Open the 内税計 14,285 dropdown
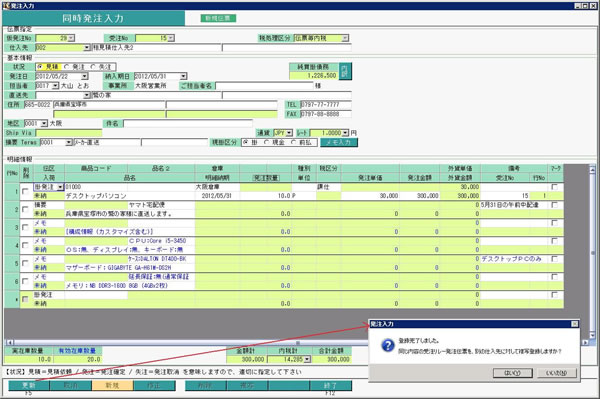This screenshot has width=600, height=399. pos(307,359)
